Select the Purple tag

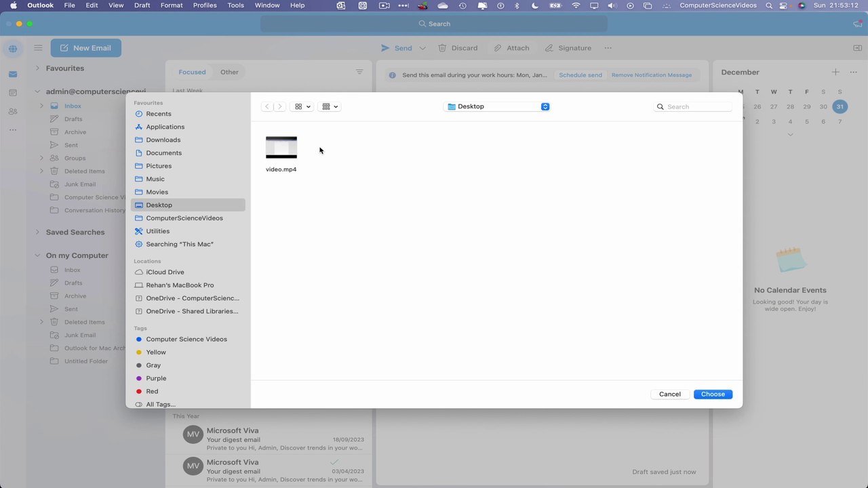coord(188,378)
